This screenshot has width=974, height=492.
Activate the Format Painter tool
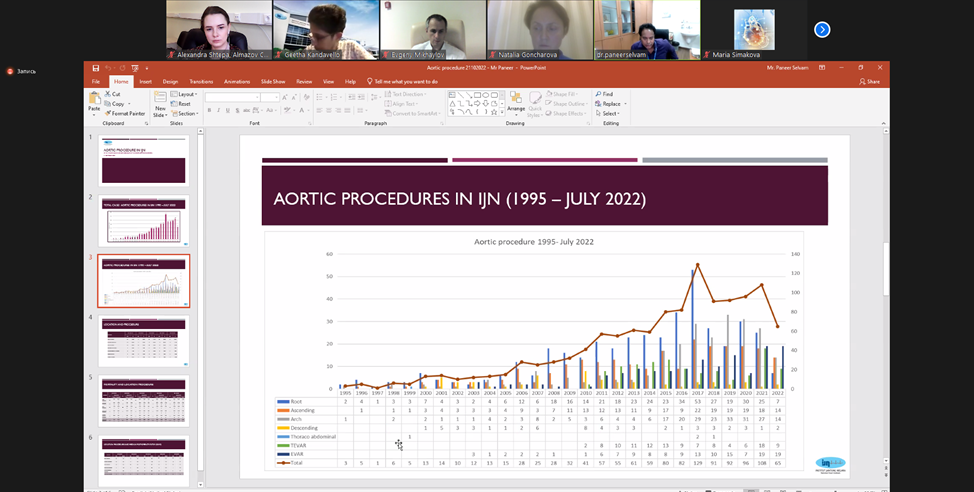126,114
